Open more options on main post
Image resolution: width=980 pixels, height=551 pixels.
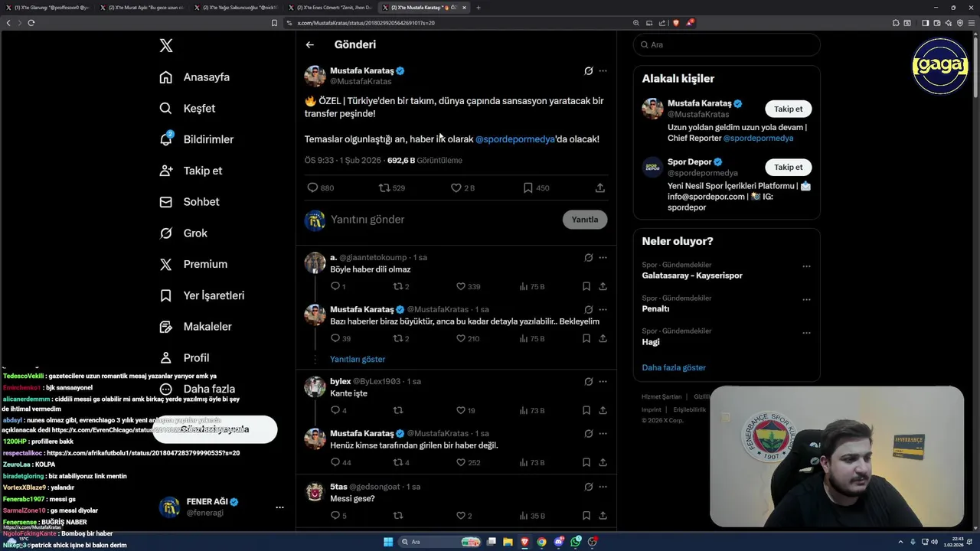603,71
